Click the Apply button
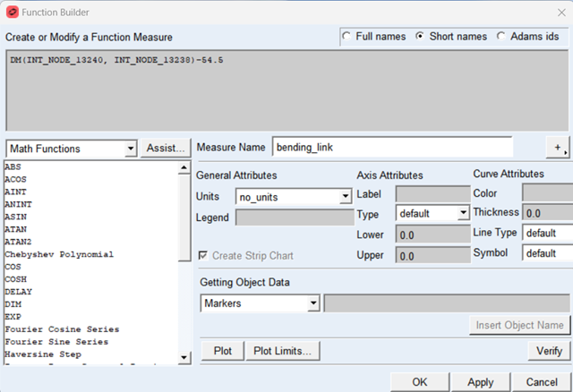573x392 pixels. (481, 381)
